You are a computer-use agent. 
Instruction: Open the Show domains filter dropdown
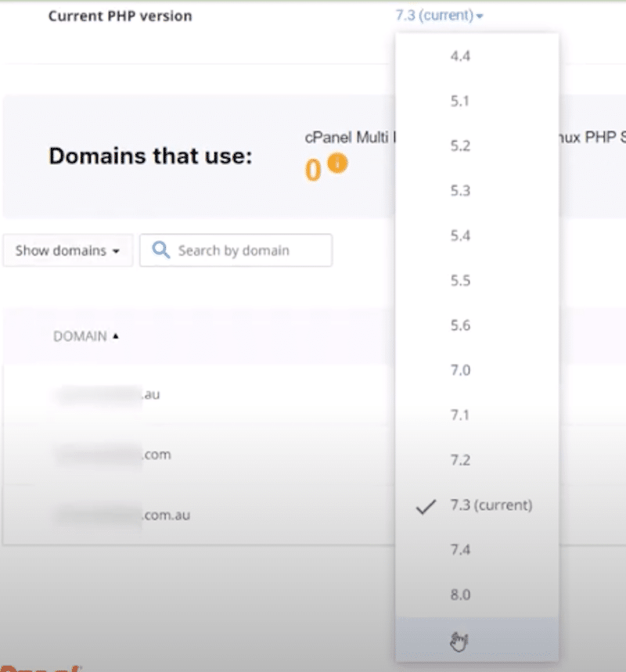tap(67, 250)
